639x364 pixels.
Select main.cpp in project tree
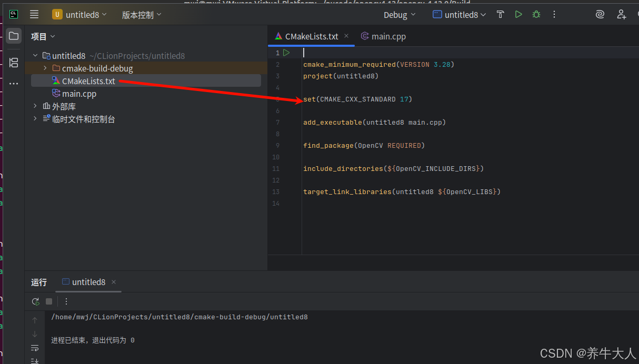click(x=79, y=94)
